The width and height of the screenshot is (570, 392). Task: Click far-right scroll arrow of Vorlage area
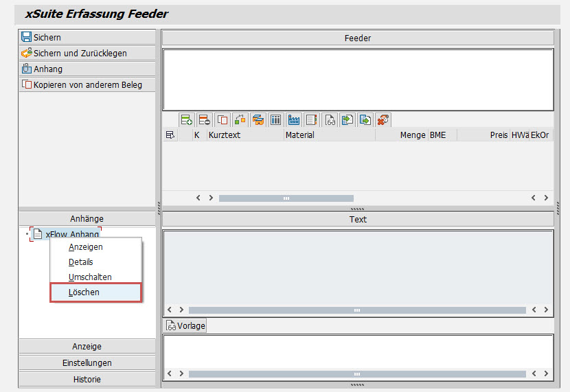[x=546, y=374]
